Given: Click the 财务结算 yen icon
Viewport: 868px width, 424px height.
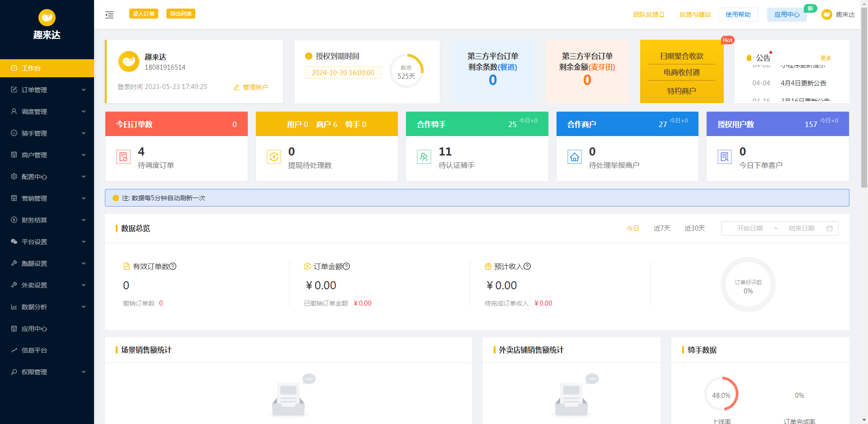Looking at the screenshot, I should (x=14, y=220).
